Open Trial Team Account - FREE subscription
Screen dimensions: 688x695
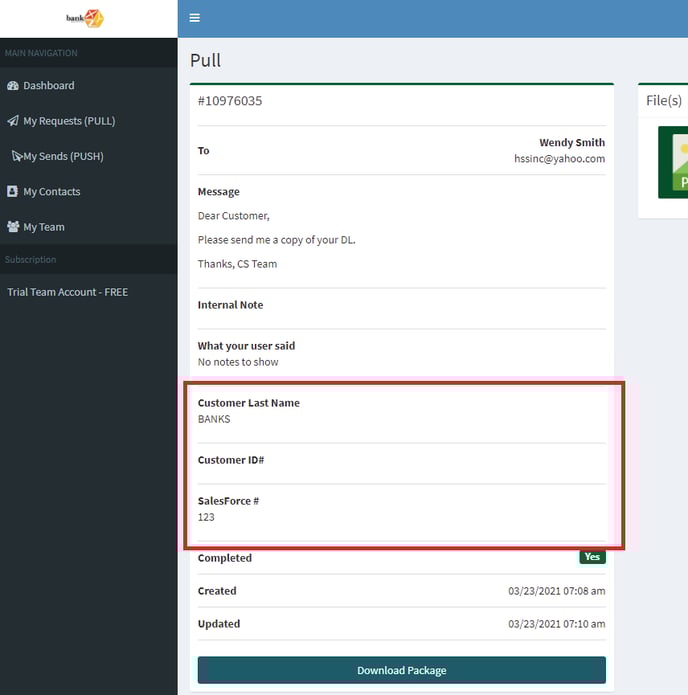coord(68,292)
